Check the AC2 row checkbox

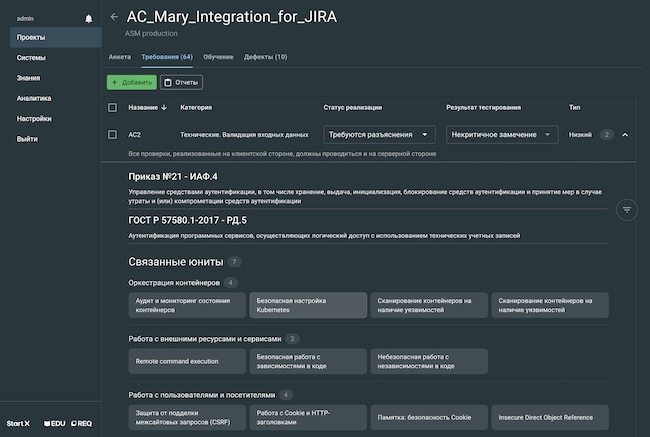[x=112, y=134]
